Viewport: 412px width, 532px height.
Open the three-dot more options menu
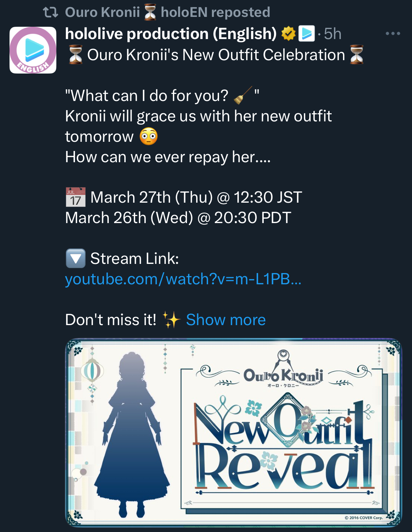(x=393, y=34)
